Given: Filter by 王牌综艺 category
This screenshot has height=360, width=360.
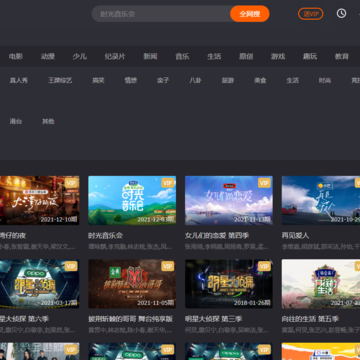Looking at the screenshot, I should pyautogui.click(x=60, y=80).
